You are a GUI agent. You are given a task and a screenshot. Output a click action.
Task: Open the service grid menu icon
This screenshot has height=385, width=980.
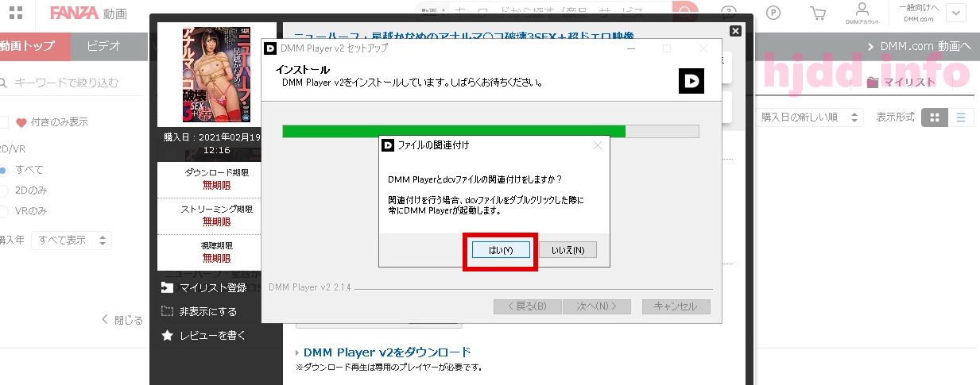click(16, 13)
